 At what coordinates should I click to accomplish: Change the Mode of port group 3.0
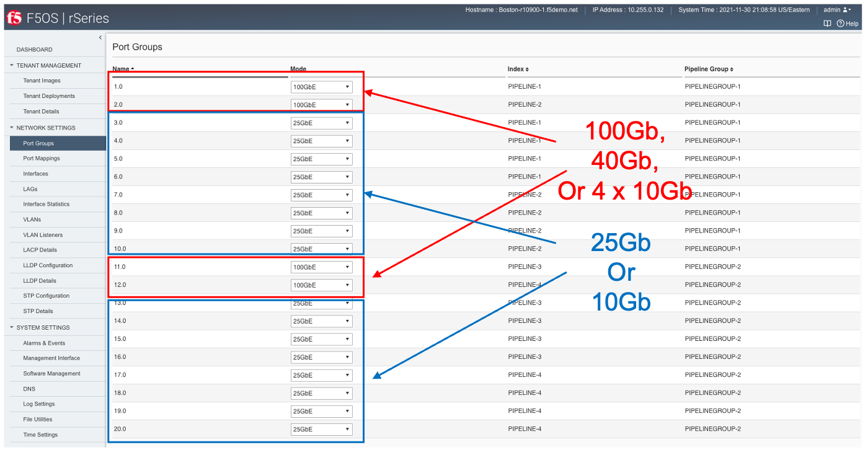click(x=321, y=123)
